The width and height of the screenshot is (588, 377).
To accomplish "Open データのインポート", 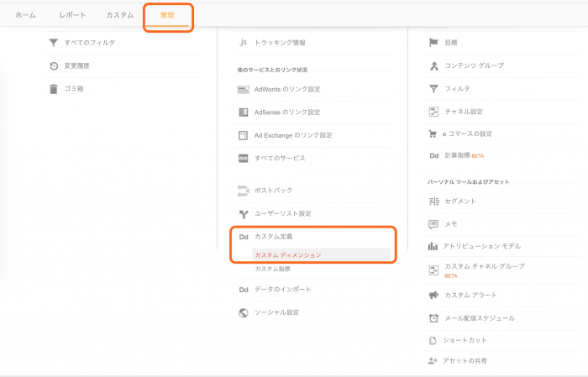I will (282, 289).
